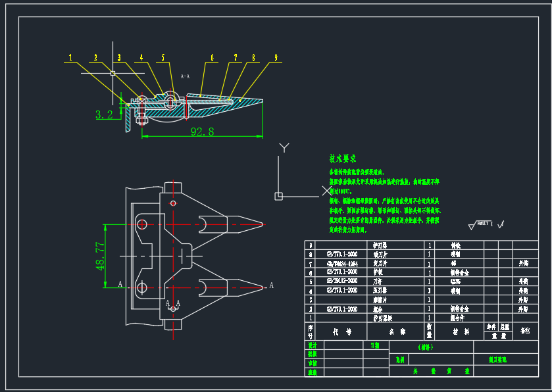The image size is (552, 392).
Task: Click the 序号 column header
Action: click(x=310, y=331)
